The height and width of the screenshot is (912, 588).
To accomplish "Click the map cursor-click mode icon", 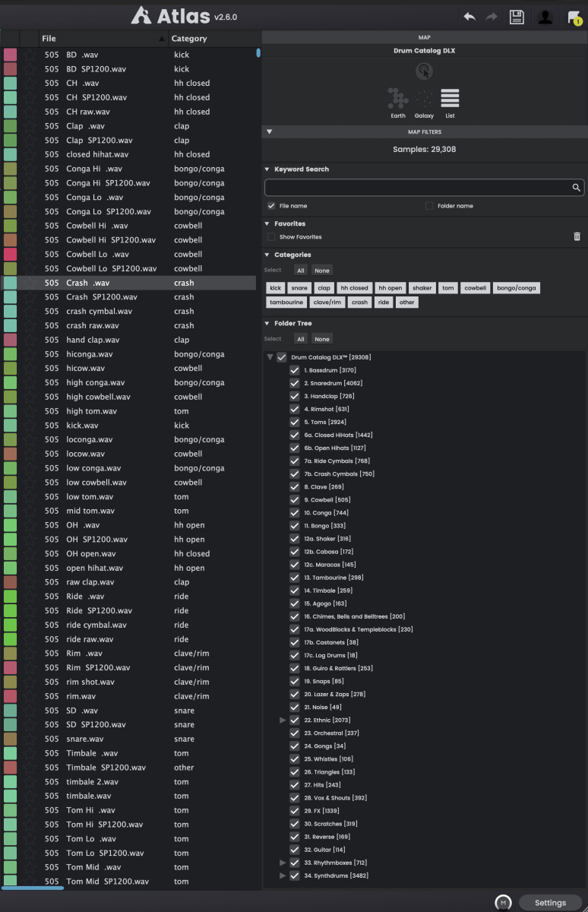I will click(425, 71).
